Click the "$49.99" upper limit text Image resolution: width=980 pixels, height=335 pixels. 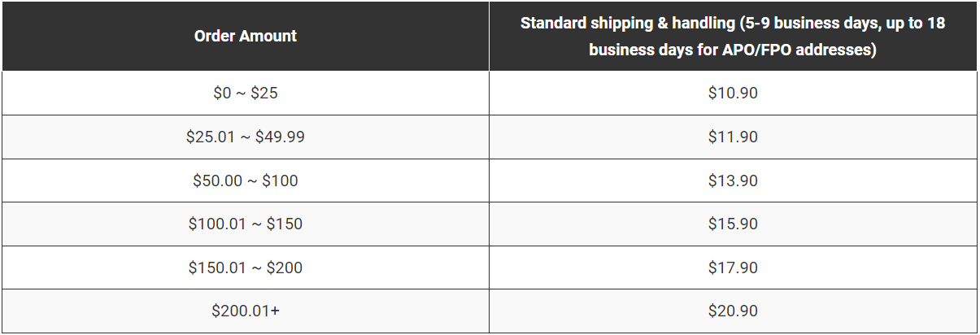(x=280, y=137)
